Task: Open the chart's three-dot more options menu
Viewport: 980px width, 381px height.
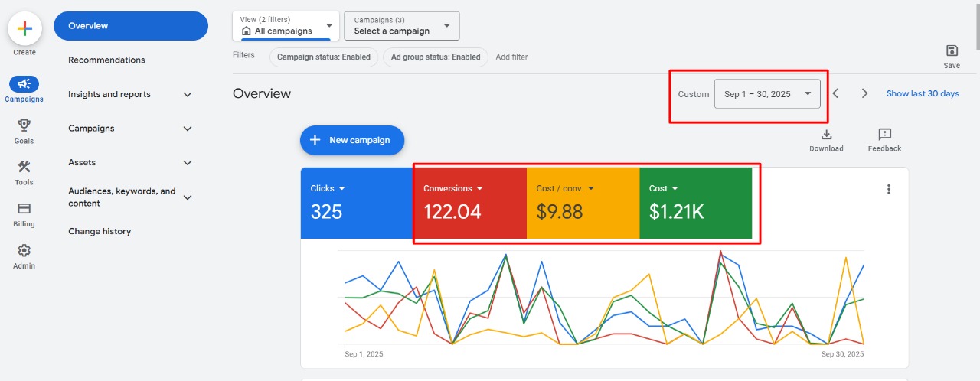Action: [888, 189]
